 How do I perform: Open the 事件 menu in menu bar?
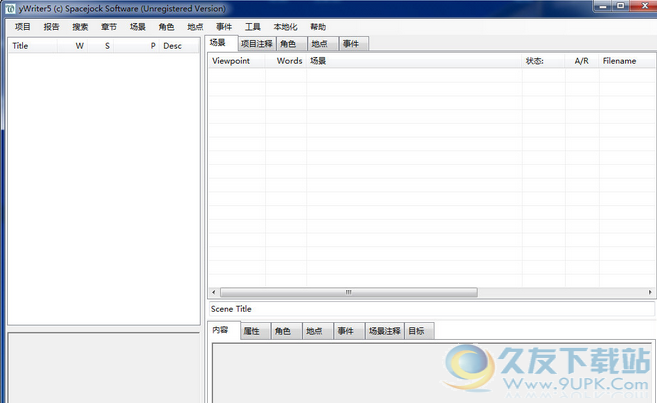pyautogui.click(x=224, y=27)
